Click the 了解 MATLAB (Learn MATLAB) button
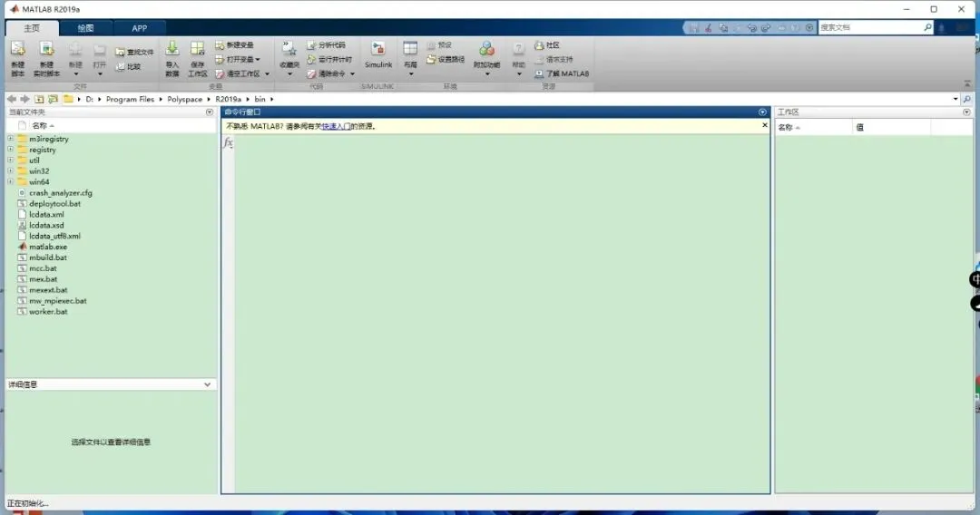The image size is (980, 515). (x=562, y=73)
